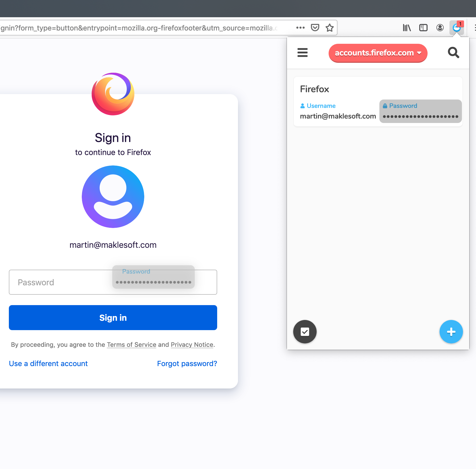
Task: Bookmark this page with the star
Action: pos(330,28)
